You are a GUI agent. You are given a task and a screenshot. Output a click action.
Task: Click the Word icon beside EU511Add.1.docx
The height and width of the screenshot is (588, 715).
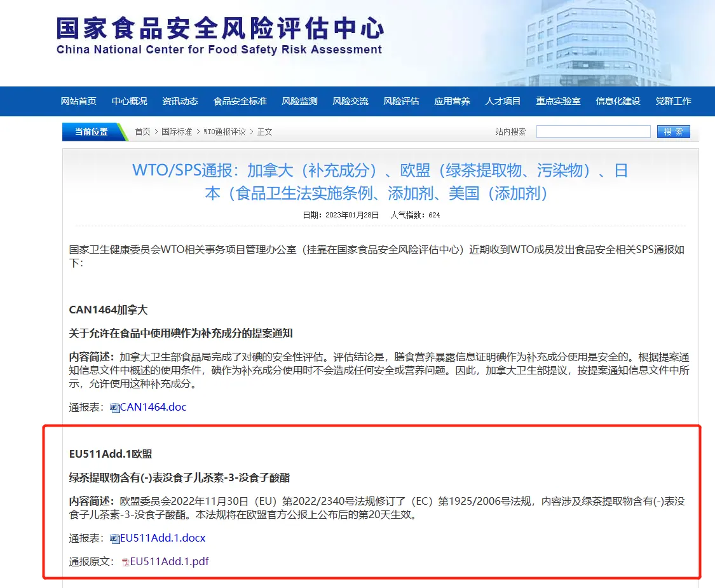[114, 538]
